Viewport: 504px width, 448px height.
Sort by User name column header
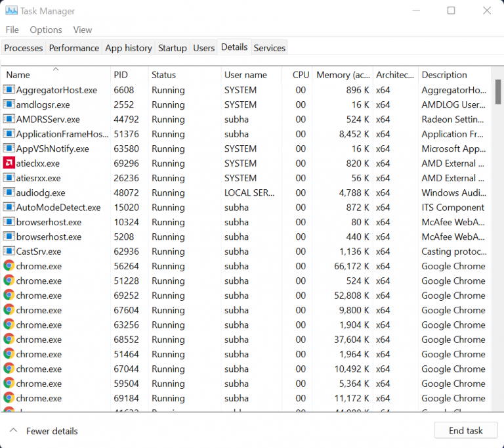coord(251,75)
